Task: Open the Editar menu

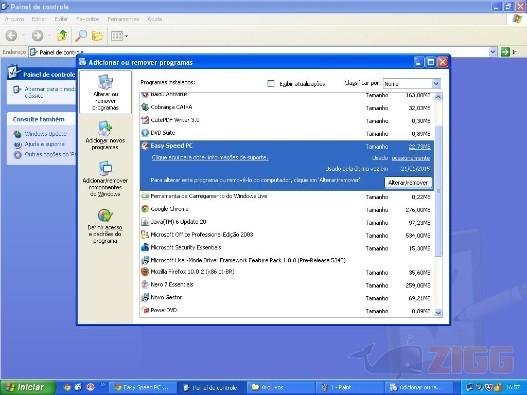Action: pyautogui.click(x=39, y=19)
